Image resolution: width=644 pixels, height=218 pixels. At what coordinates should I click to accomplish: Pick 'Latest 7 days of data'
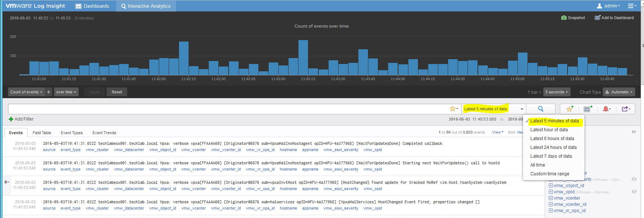coord(551,156)
